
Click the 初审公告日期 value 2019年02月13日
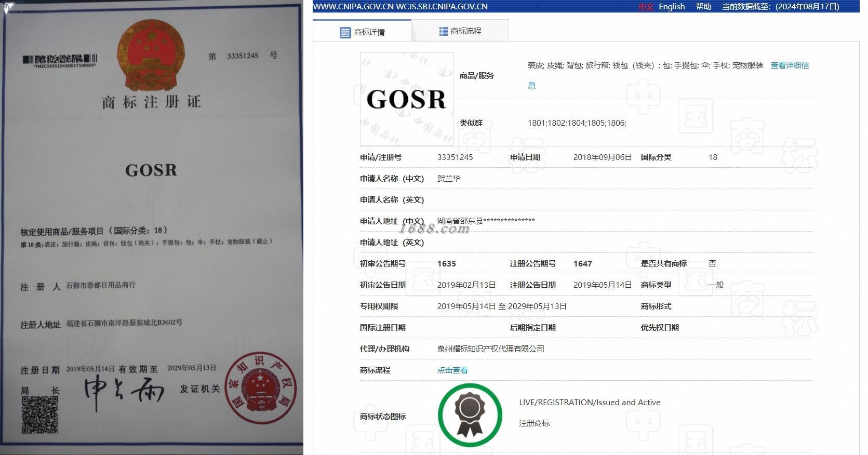point(466,285)
